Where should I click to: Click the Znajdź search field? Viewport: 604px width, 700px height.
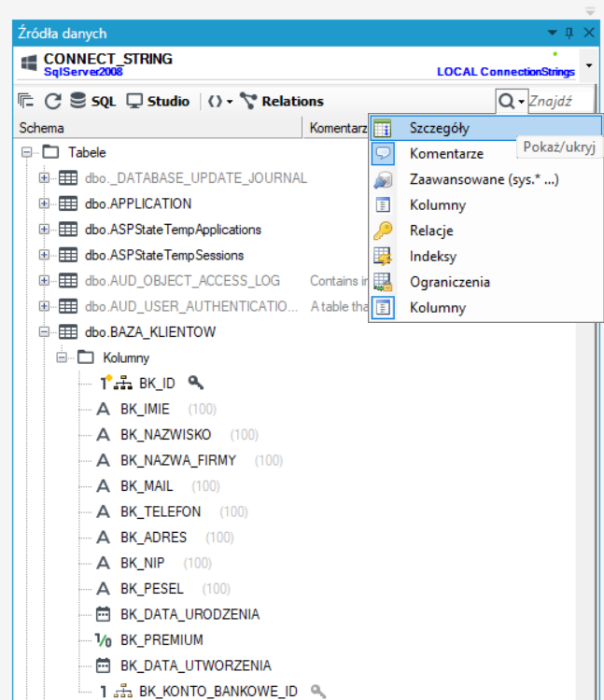[x=560, y=102]
